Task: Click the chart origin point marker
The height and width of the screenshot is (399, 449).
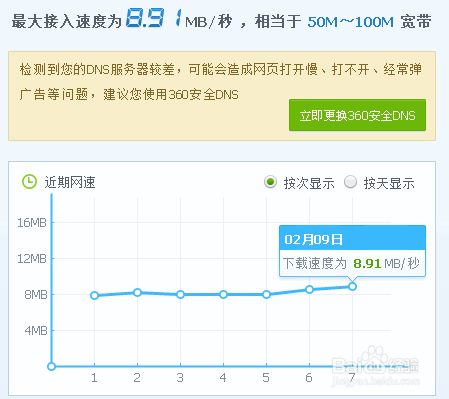Action: tap(51, 367)
